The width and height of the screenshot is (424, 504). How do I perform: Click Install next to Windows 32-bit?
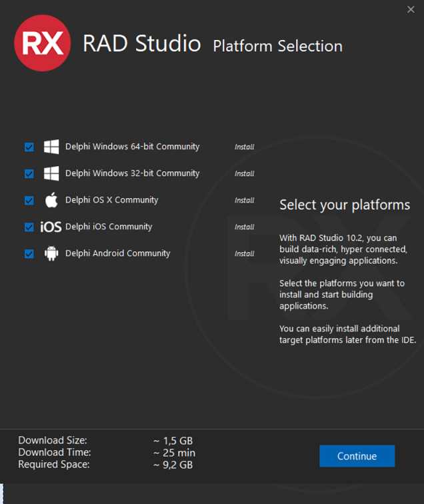pos(244,173)
